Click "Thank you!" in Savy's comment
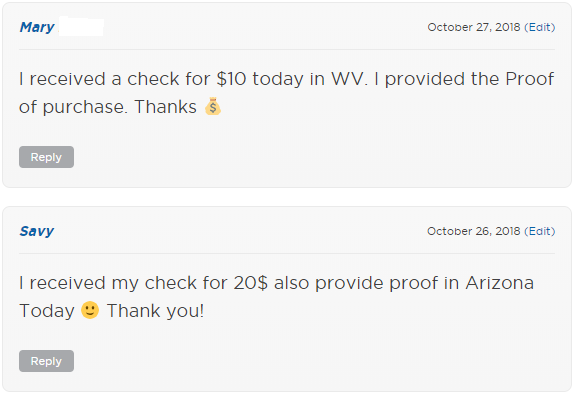The image size is (573, 395). tap(155, 311)
